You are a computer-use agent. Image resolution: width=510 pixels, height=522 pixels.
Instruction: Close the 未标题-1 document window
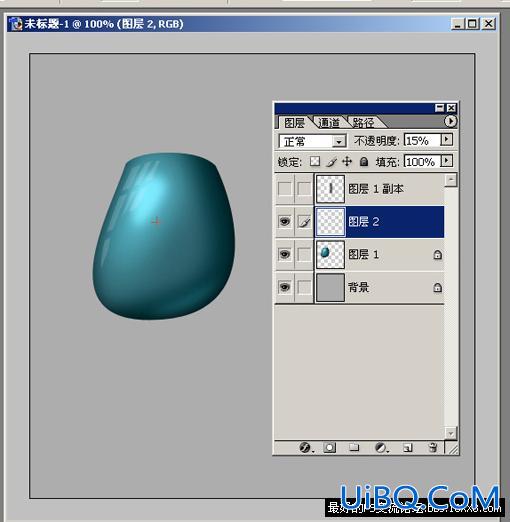489,24
